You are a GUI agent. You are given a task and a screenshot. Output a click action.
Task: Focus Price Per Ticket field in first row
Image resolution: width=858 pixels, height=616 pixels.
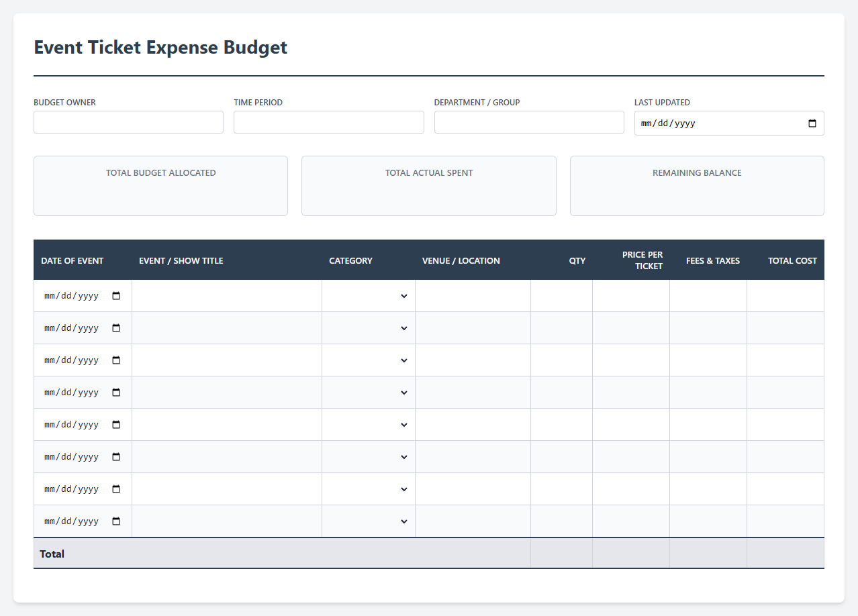pos(631,296)
